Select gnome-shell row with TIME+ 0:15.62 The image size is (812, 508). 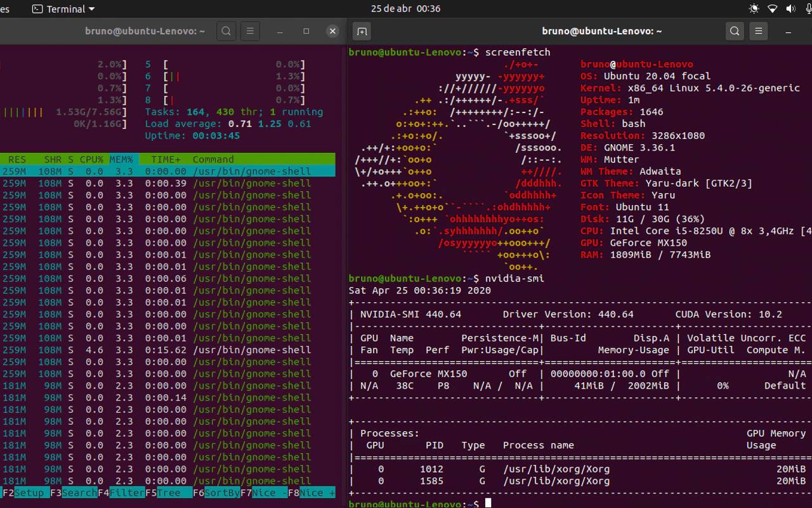coord(167,350)
